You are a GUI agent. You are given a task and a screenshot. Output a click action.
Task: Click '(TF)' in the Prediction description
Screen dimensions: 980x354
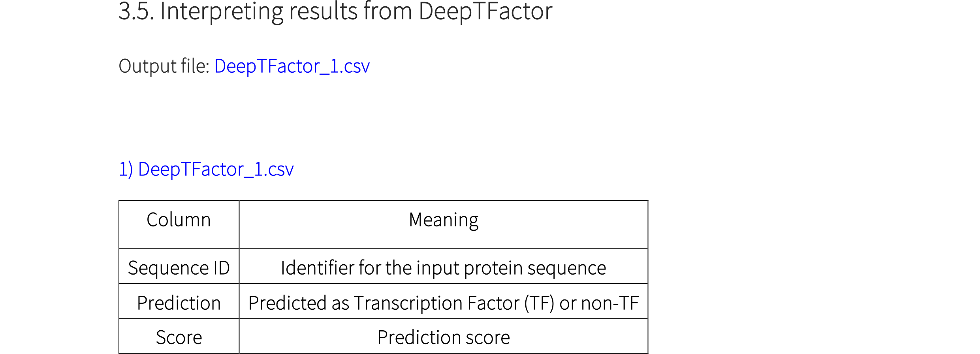pos(540,303)
